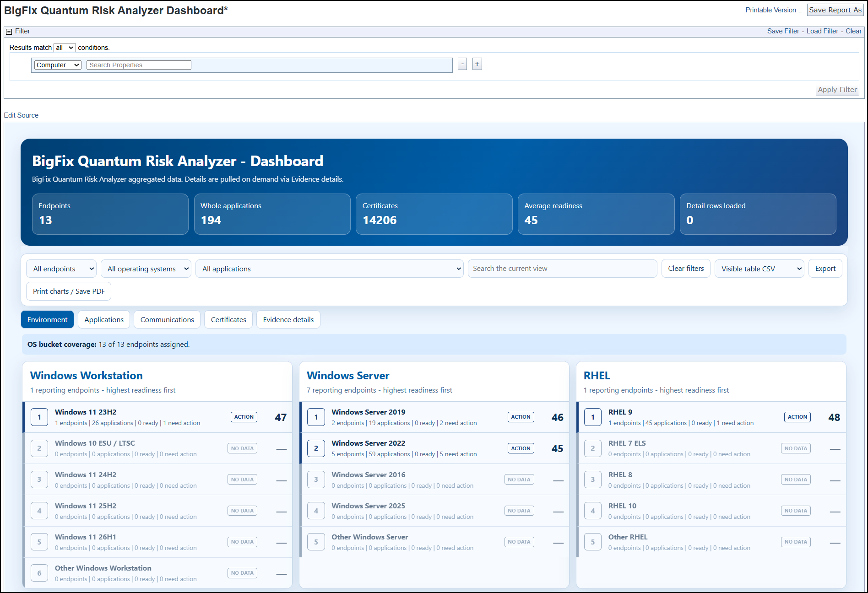This screenshot has width=868, height=593.
Task: Click readiness score 48 for RHEL 9
Action: (834, 417)
